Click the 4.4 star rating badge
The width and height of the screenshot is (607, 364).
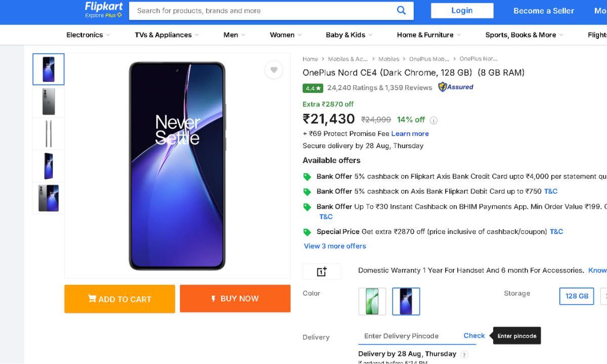pos(313,88)
